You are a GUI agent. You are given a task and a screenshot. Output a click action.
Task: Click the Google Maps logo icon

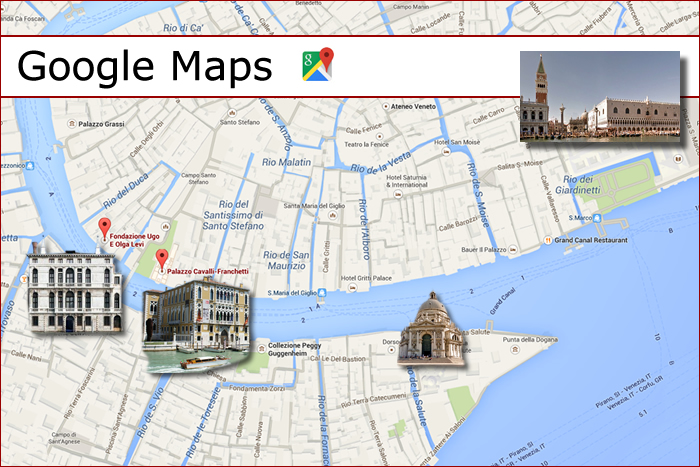[318, 64]
